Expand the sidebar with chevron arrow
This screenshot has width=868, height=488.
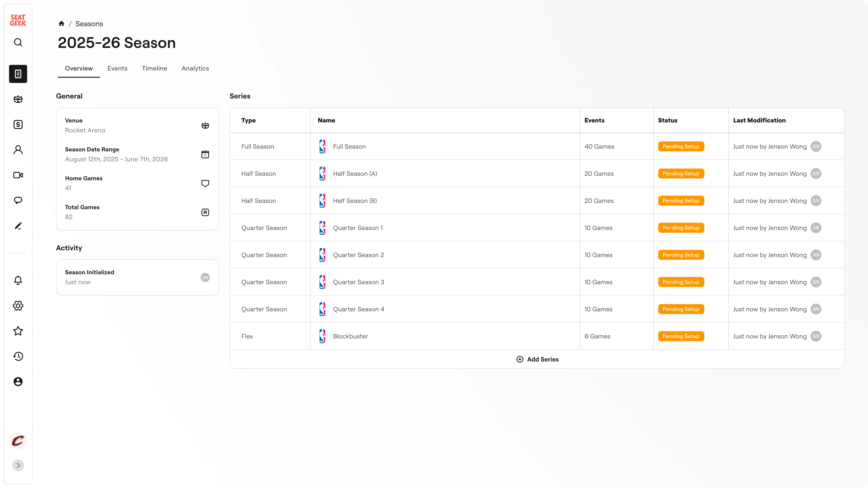point(18,465)
